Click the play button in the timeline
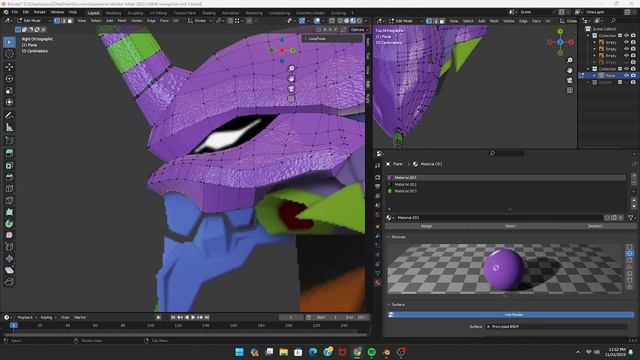Screen dimensions: 640x360 pyautogui.click(x=193, y=317)
